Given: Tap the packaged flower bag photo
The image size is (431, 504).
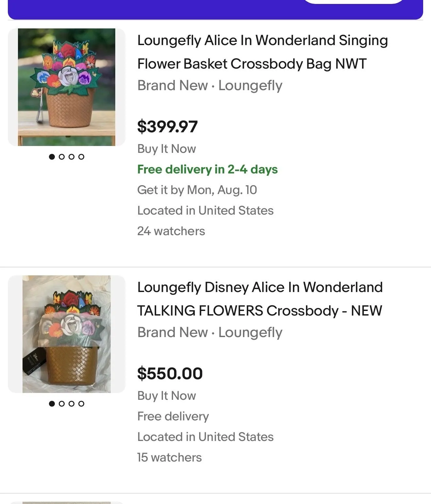Looking at the screenshot, I should (67, 334).
